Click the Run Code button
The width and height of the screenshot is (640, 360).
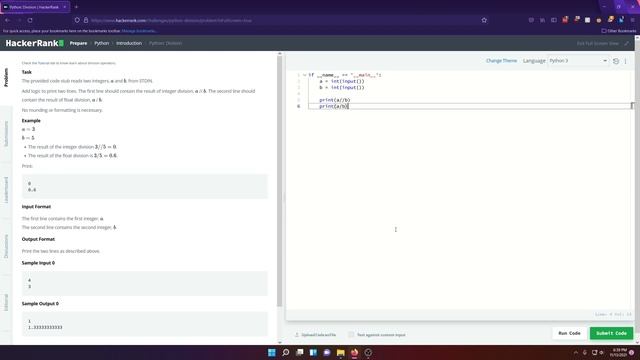[x=569, y=333]
